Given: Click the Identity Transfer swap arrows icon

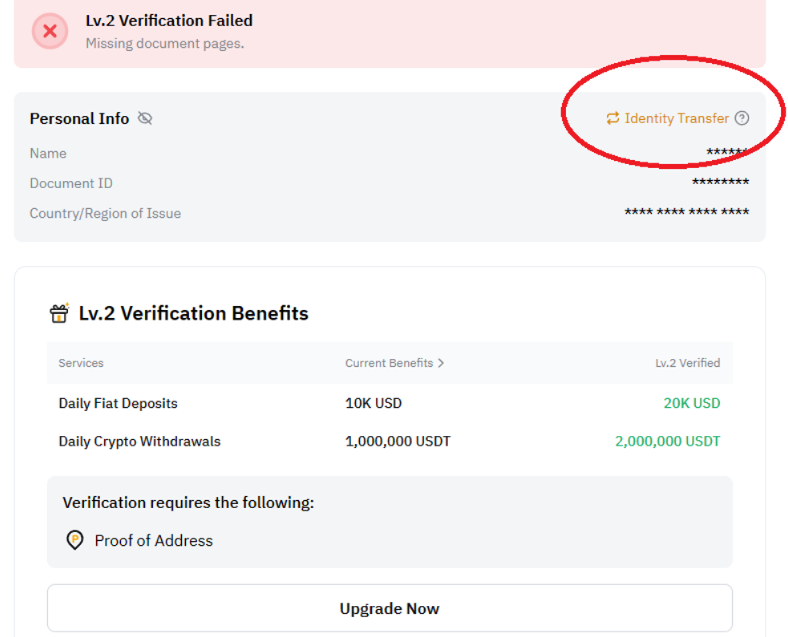Looking at the screenshot, I should 613,119.
